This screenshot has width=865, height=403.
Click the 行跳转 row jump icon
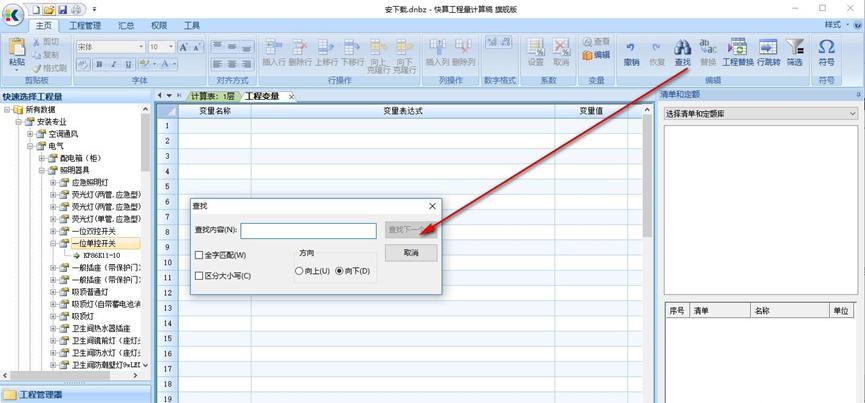click(768, 52)
